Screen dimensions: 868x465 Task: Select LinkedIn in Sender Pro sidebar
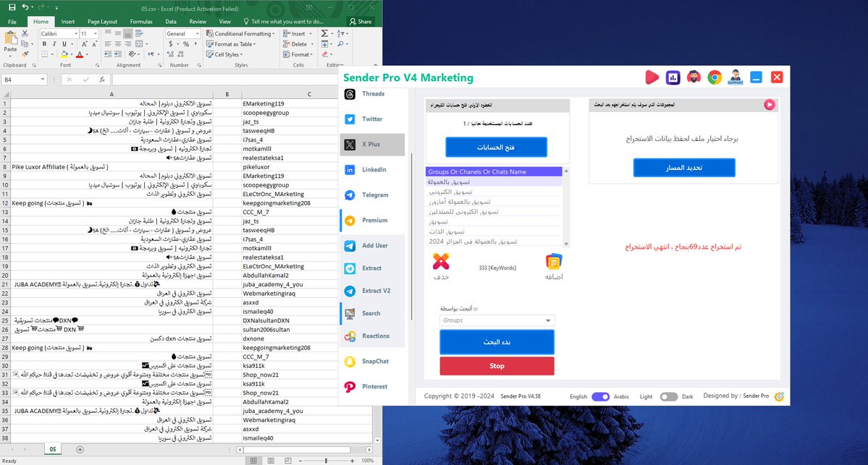373,170
